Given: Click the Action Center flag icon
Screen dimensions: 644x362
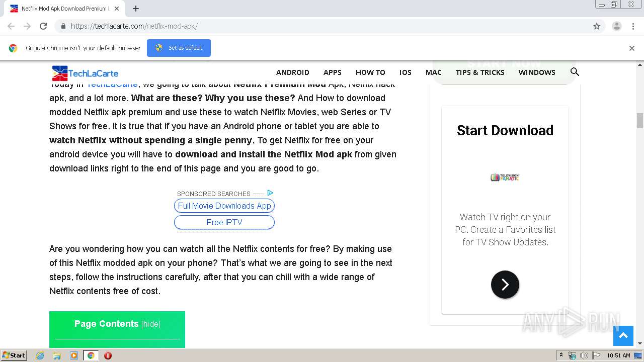Looking at the screenshot, I should point(596,355).
